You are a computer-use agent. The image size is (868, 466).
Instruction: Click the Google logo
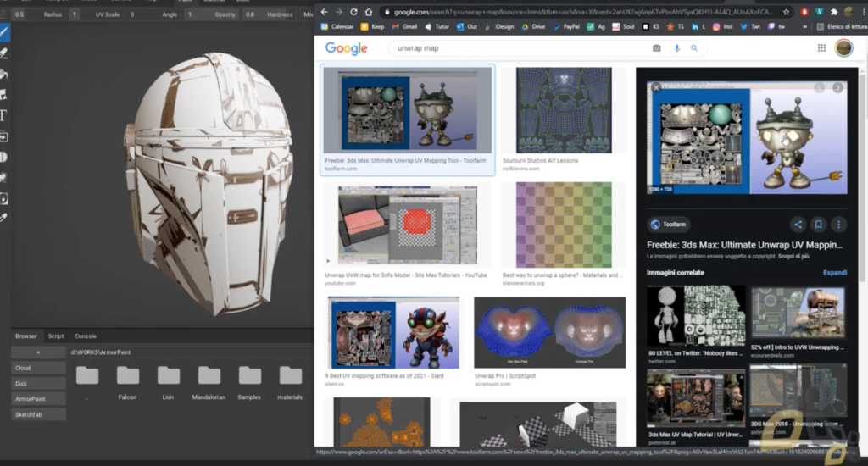click(x=346, y=48)
